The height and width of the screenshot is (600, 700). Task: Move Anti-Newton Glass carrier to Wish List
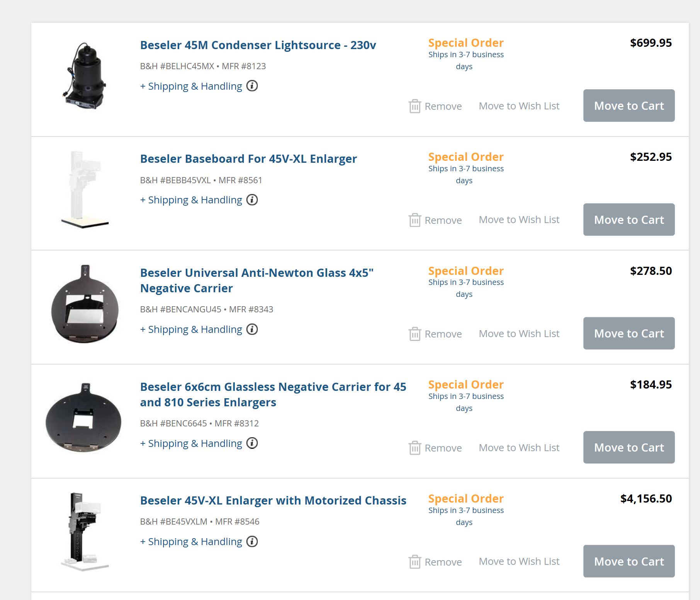(519, 334)
